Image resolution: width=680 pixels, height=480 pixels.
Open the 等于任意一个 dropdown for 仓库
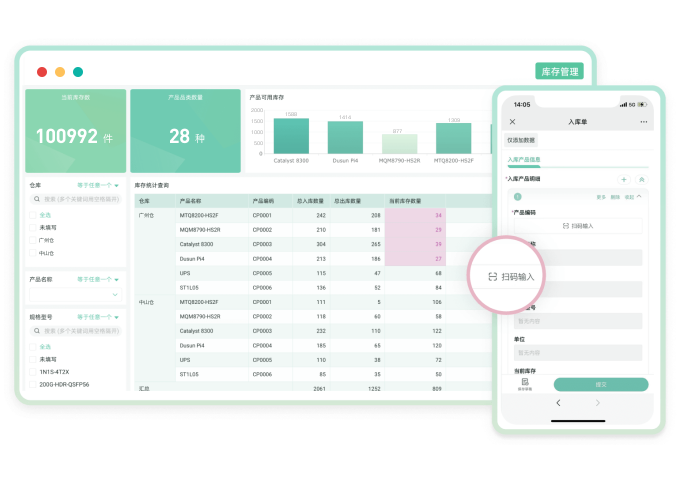(x=98, y=185)
